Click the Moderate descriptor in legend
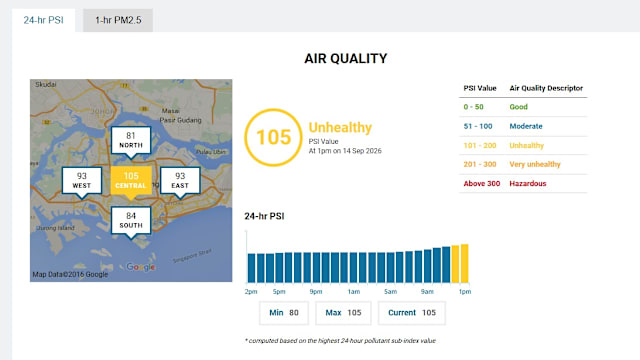The height and width of the screenshot is (360, 640). pyautogui.click(x=526, y=127)
